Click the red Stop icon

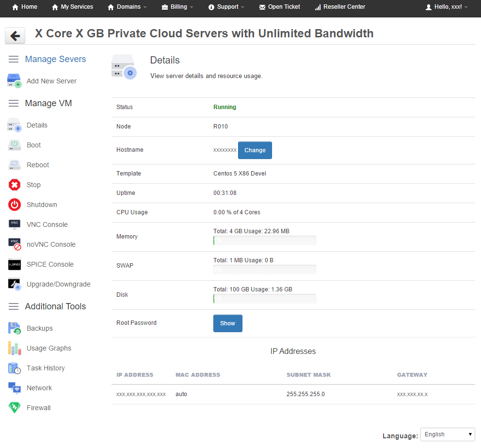click(15, 185)
